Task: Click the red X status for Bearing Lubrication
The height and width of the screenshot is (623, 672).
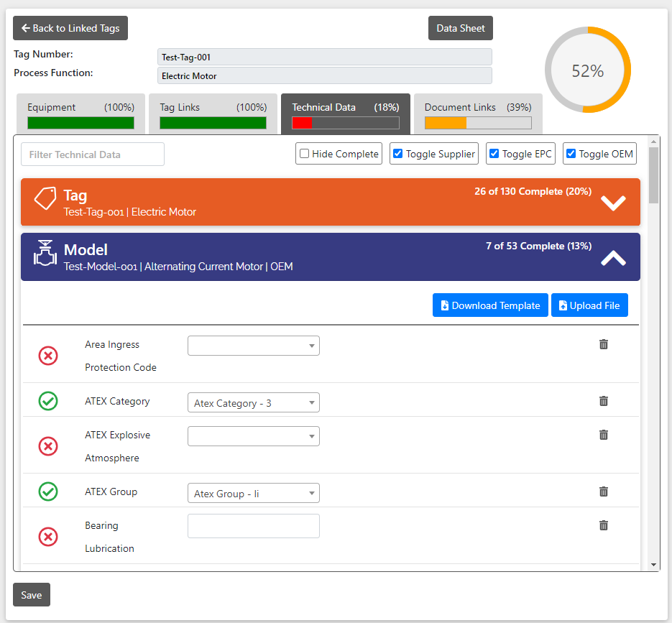Action: point(48,537)
